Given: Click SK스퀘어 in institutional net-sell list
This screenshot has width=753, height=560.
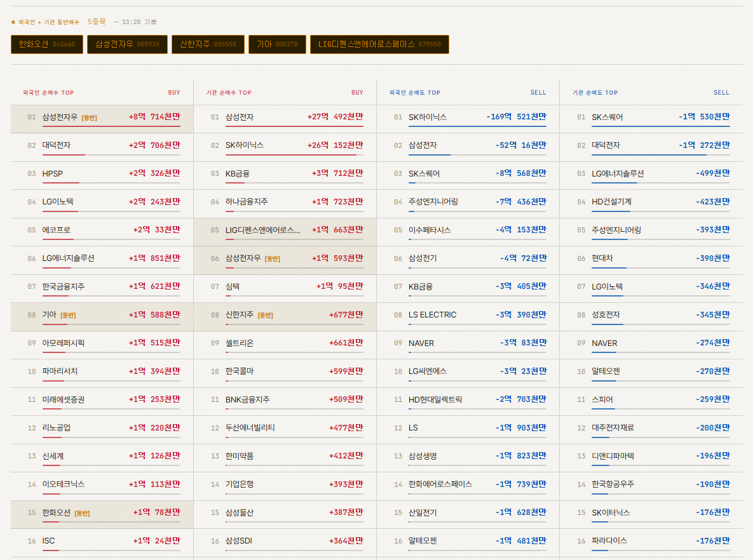Looking at the screenshot, I should (651, 119).
